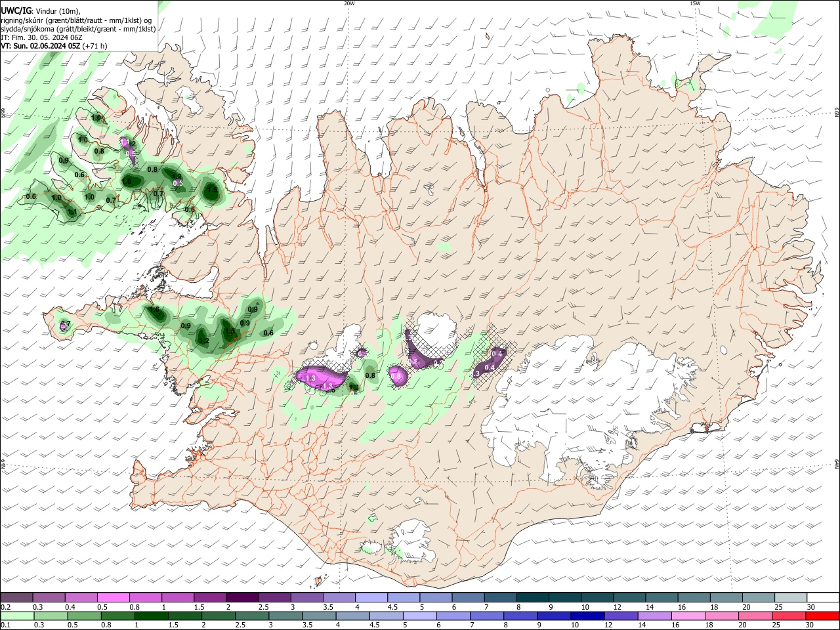Click the 'rigning/skúrir' legend description line
The width and height of the screenshot is (840, 630).
point(77,20)
